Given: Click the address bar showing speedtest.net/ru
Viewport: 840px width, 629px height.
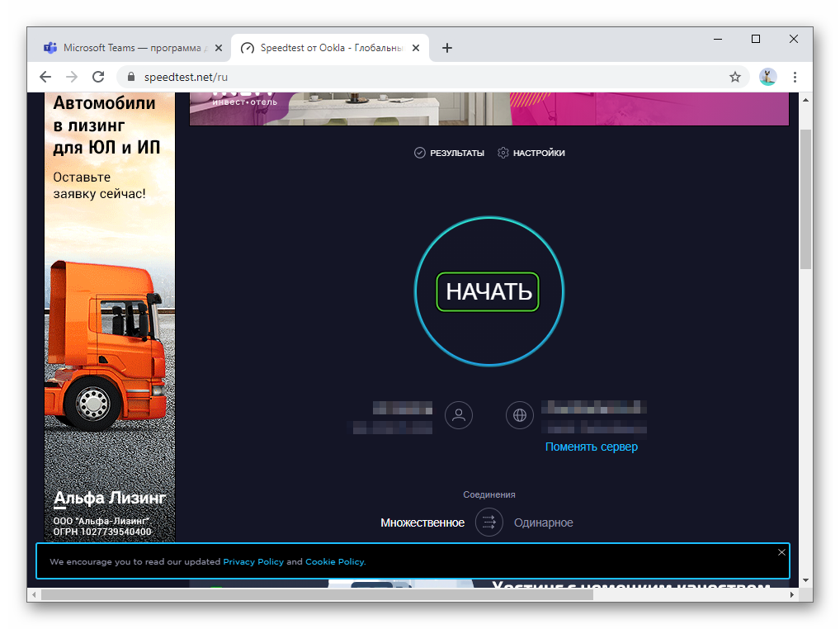Looking at the screenshot, I should 432,77.
